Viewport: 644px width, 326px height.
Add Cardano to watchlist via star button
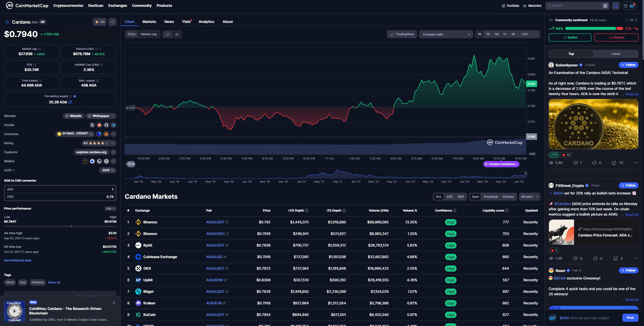pos(100,22)
